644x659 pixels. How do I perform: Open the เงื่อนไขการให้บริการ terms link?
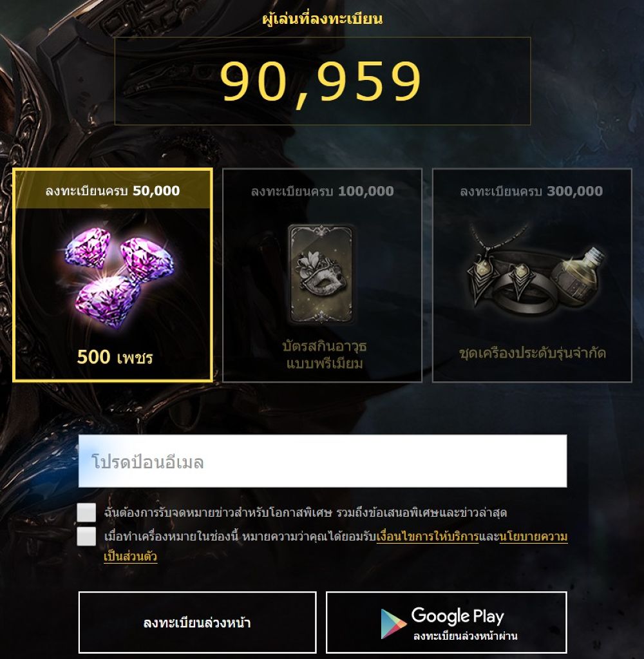pyautogui.click(x=428, y=537)
